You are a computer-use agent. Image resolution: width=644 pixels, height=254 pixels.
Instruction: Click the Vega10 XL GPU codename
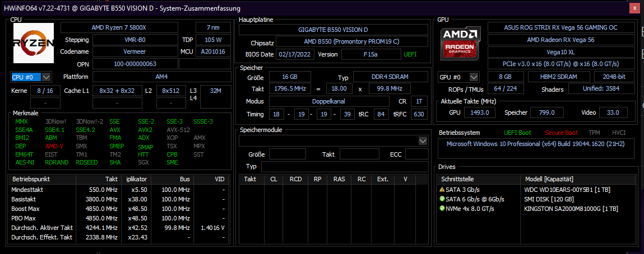560,51
